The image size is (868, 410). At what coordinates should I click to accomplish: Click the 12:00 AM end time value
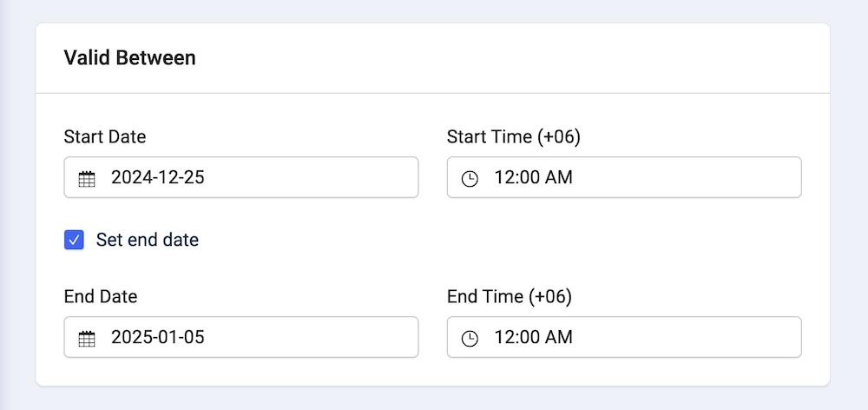(x=533, y=338)
